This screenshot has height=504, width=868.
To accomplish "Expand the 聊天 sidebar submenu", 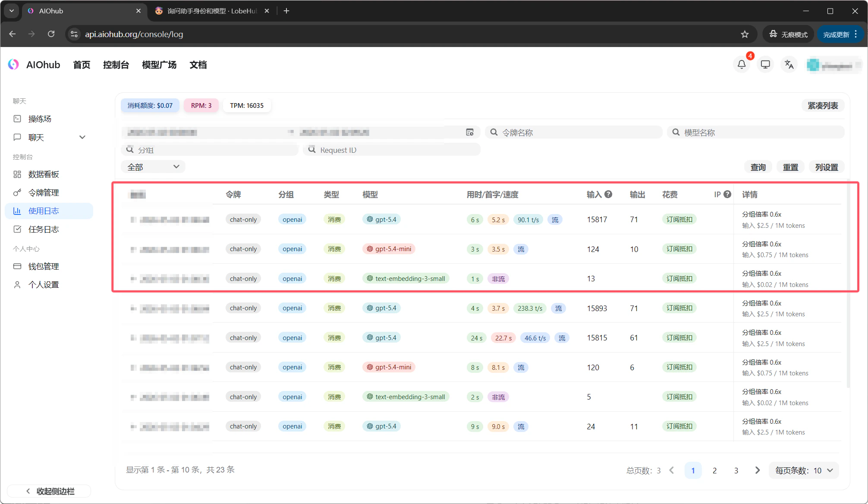I will pyautogui.click(x=82, y=137).
